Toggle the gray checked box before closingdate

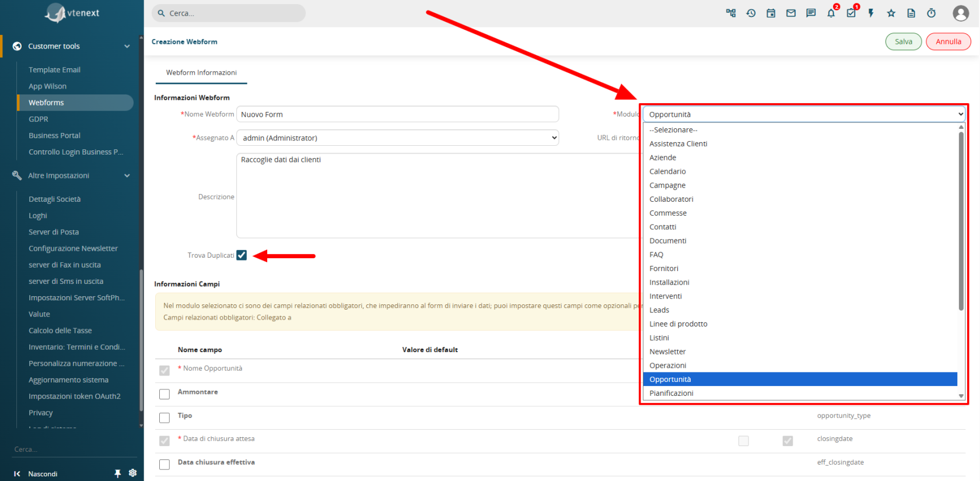787,441
